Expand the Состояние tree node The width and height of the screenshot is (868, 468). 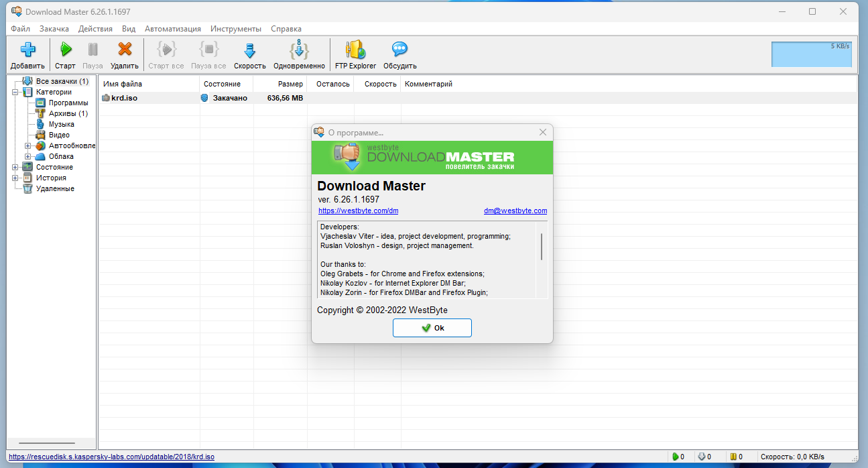[x=15, y=167]
